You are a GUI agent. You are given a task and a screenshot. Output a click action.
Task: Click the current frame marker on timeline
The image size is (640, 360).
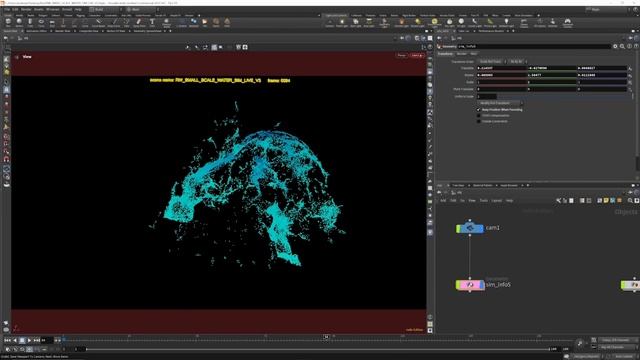326,337
